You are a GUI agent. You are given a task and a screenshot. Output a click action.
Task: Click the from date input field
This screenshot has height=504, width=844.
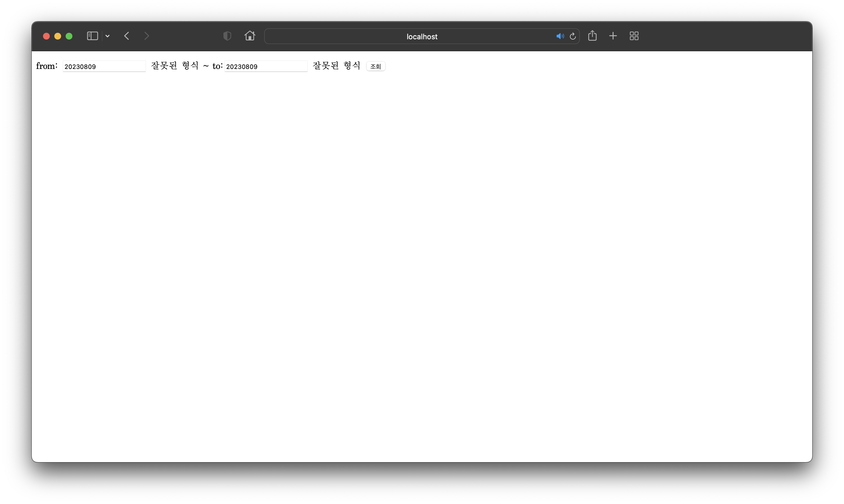pos(104,66)
